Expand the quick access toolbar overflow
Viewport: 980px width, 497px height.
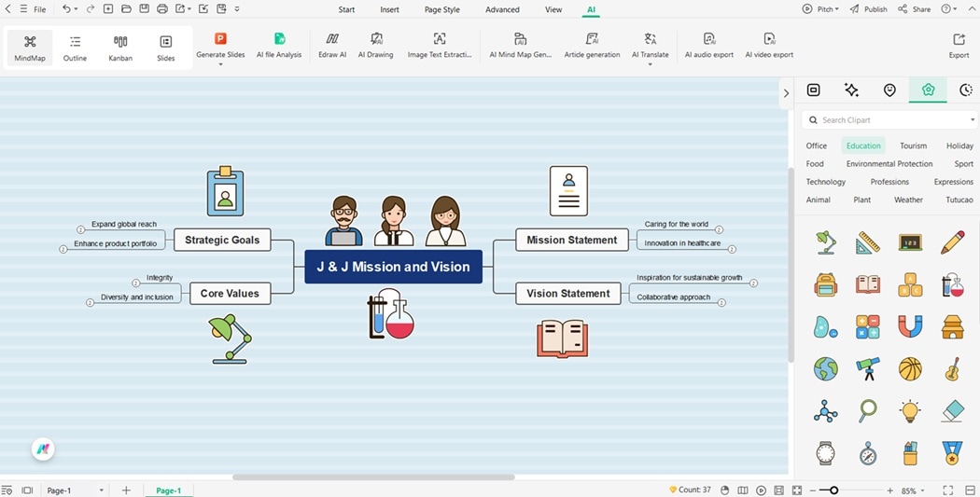pos(237,8)
